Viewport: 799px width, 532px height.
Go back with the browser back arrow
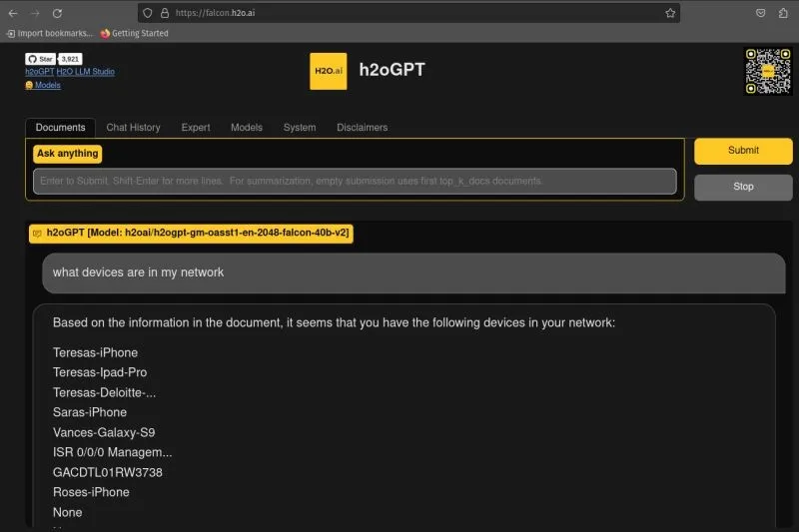[13, 13]
